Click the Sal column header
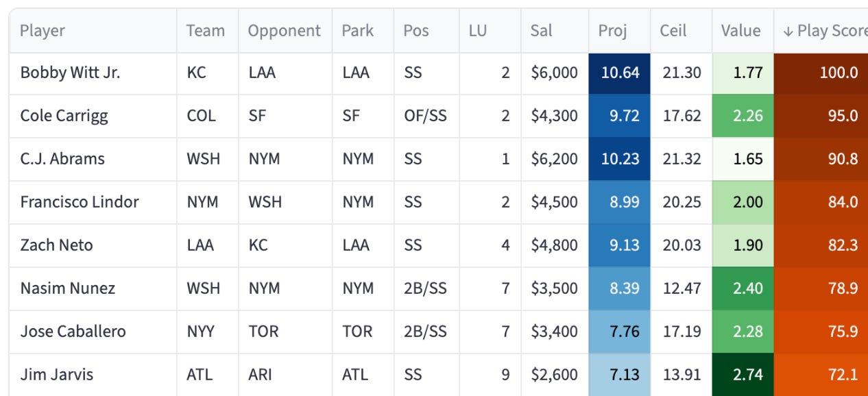Viewport: 868px width, 396px height. click(x=542, y=31)
